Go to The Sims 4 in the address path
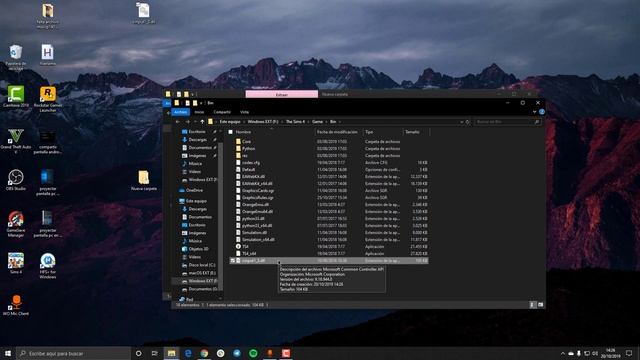 (295, 122)
